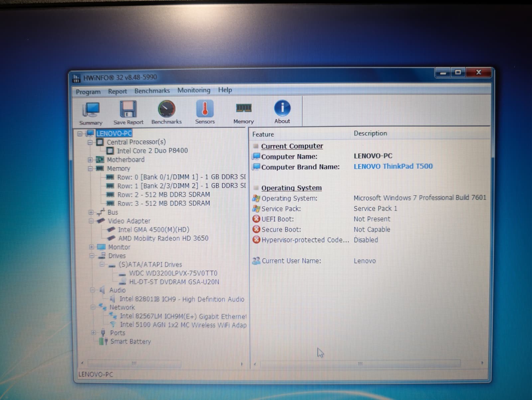Open the Program menu

(88, 92)
